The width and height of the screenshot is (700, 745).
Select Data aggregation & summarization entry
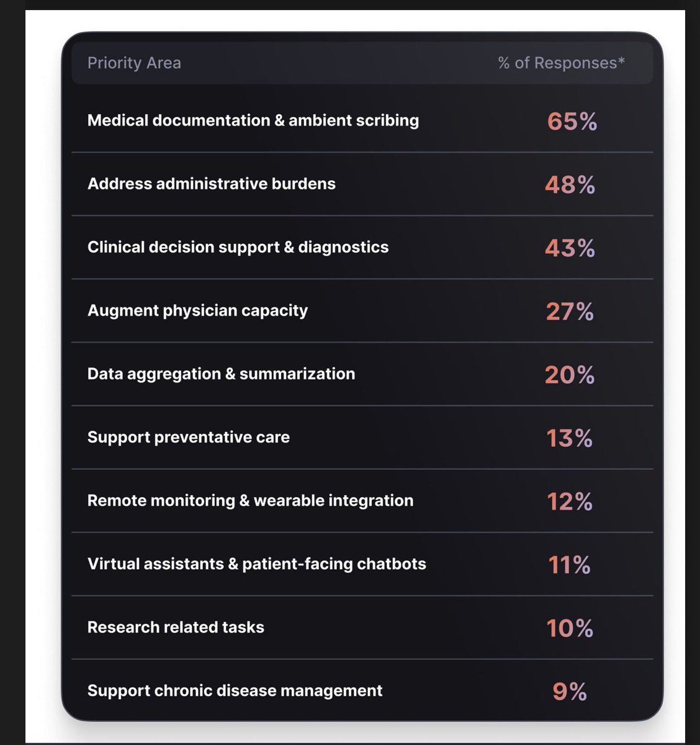221,374
